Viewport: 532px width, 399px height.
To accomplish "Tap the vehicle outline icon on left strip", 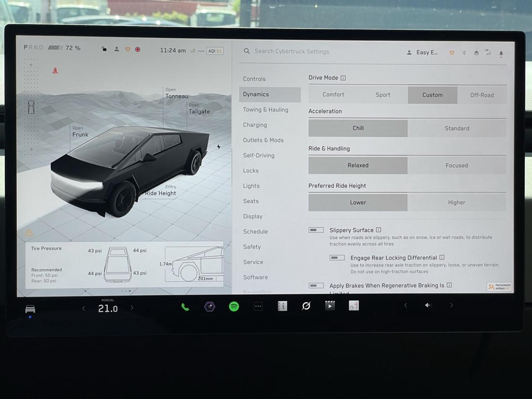I will pos(31,107).
